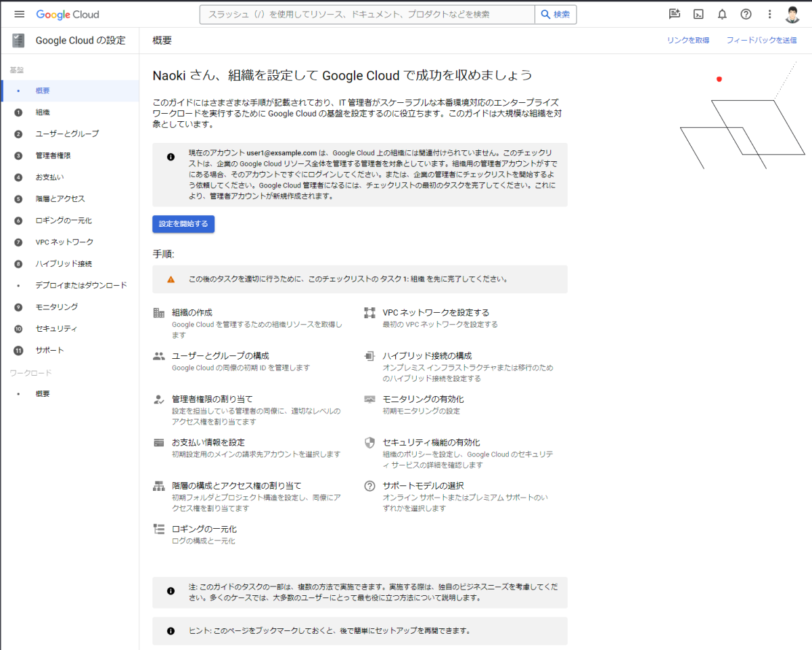Select 概要 under 基盤 in sidebar
812x650 pixels.
coord(70,91)
